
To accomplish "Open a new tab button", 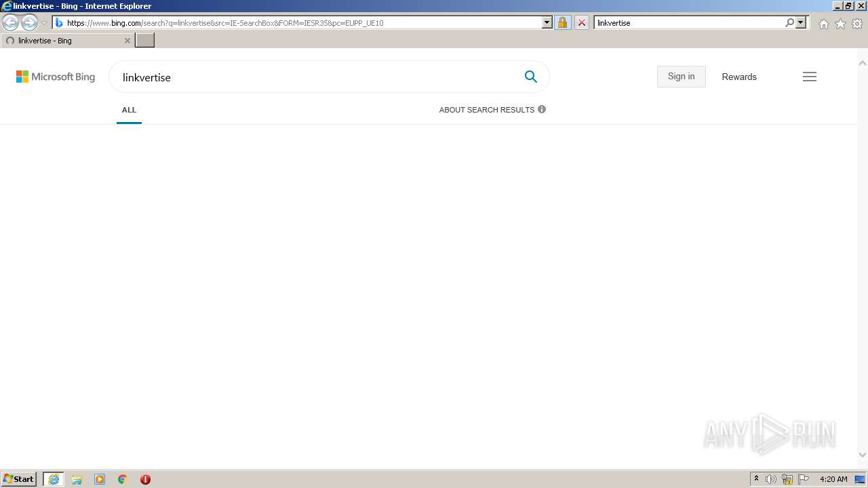I will click(145, 41).
